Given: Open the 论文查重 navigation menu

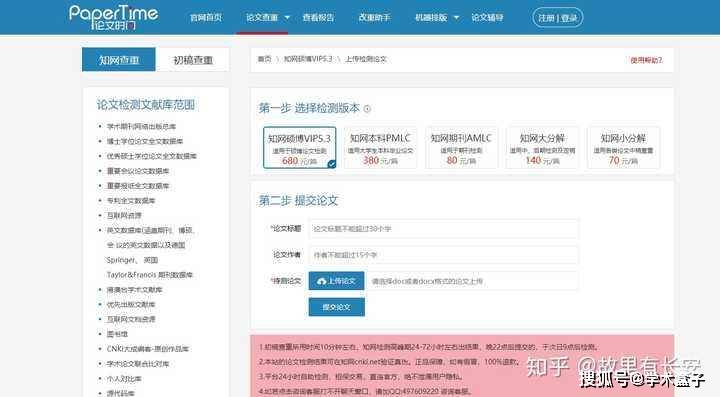Looking at the screenshot, I should (x=262, y=17).
